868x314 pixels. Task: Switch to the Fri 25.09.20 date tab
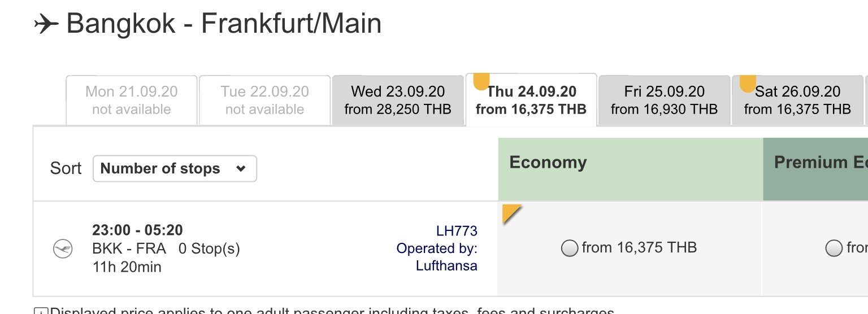pyautogui.click(x=665, y=100)
